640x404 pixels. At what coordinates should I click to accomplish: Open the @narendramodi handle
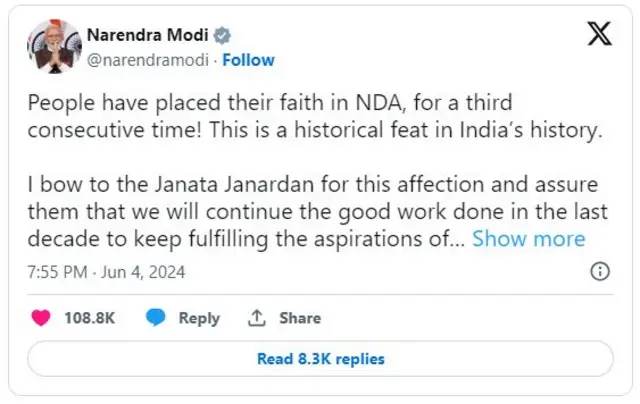click(x=149, y=60)
